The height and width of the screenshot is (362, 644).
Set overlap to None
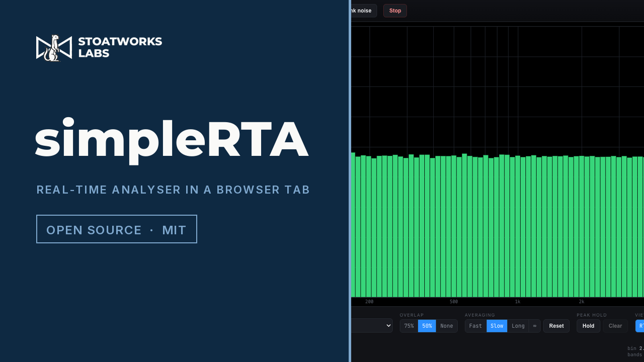tap(447, 326)
